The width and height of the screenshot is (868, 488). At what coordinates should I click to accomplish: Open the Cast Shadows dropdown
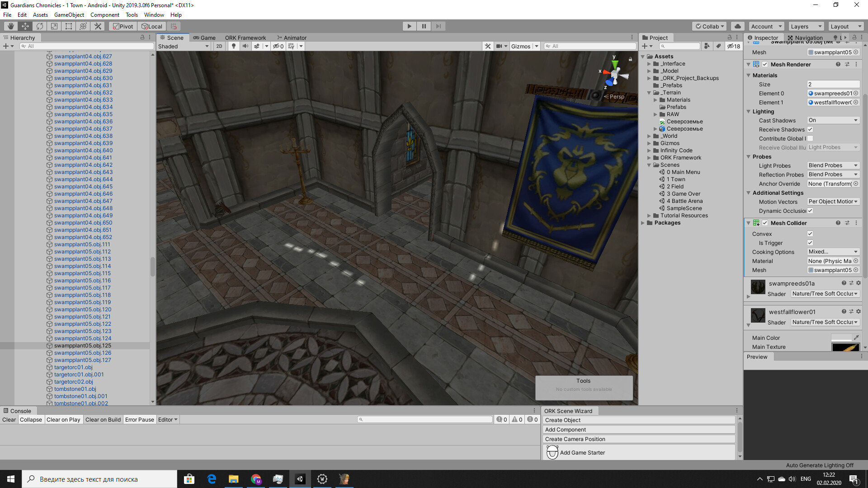pyautogui.click(x=833, y=120)
